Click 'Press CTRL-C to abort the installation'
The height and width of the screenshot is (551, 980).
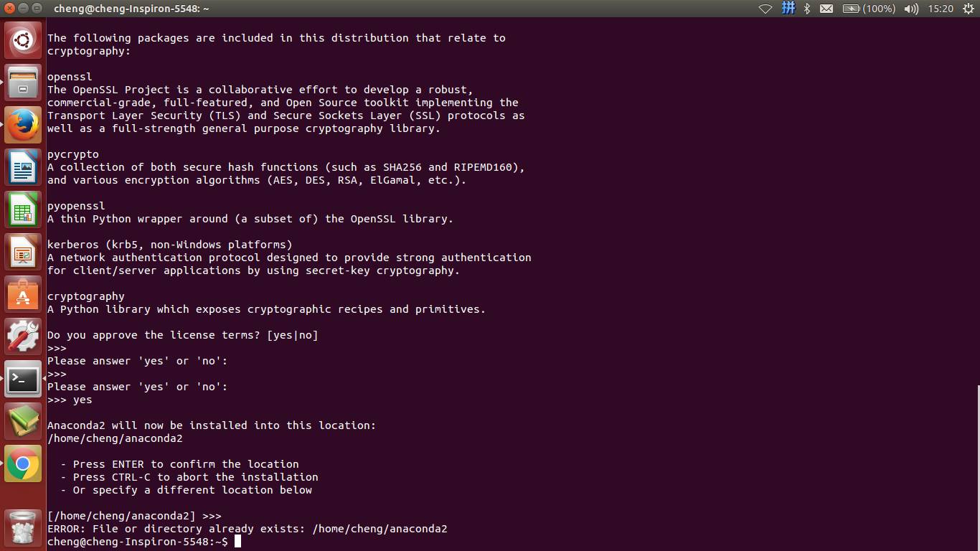pos(189,477)
